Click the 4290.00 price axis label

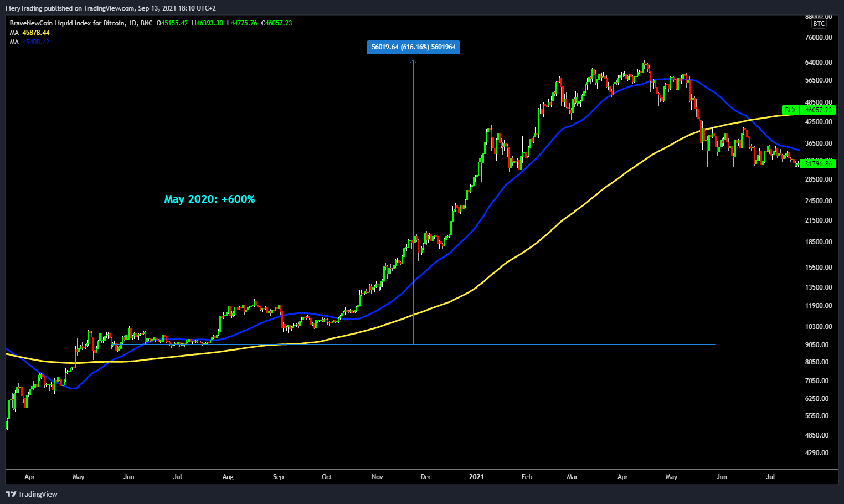tap(817, 453)
